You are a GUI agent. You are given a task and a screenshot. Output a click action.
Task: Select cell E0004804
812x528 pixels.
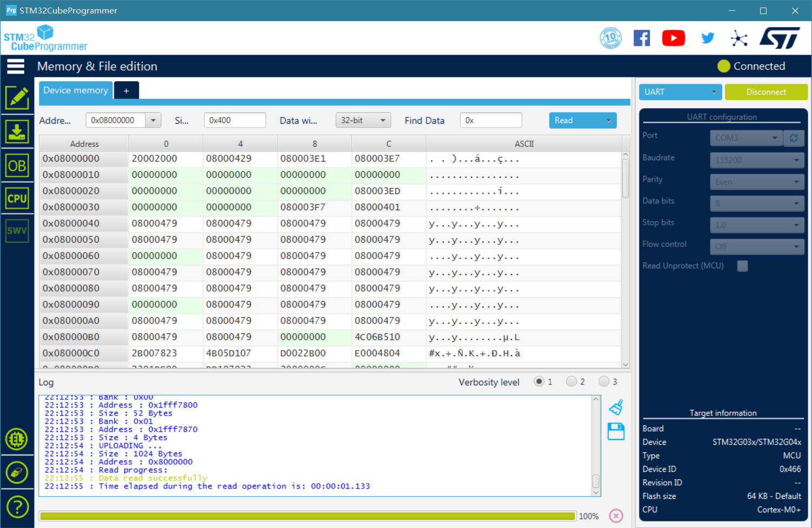[x=389, y=353]
